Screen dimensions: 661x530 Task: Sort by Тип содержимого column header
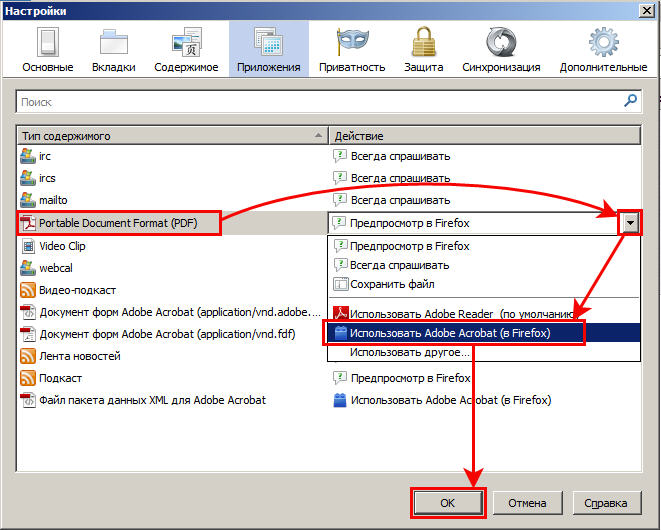tap(170, 135)
